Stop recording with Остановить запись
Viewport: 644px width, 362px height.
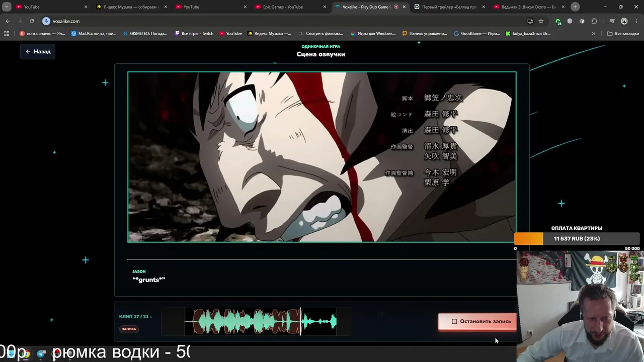(x=477, y=321)
